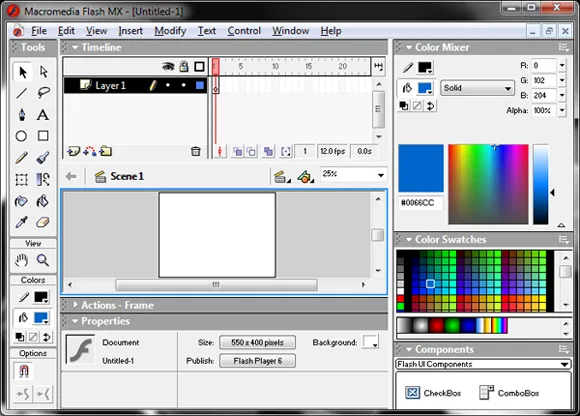Open the Control menu
The height and width of the screenshot is (416, 580).
click(x=244, y=31)
